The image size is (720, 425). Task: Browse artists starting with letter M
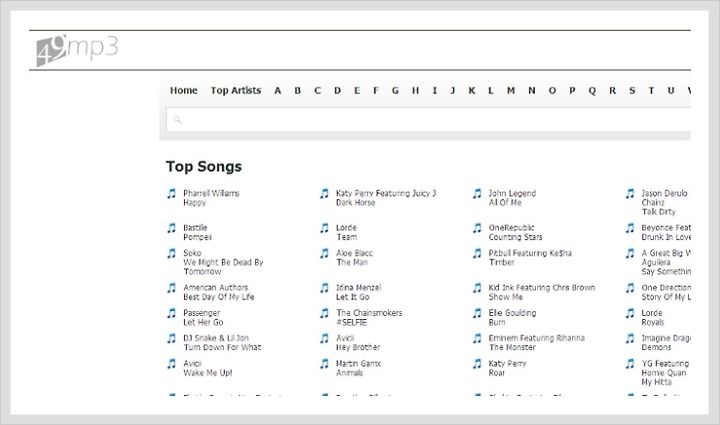(x=511, y=90)
